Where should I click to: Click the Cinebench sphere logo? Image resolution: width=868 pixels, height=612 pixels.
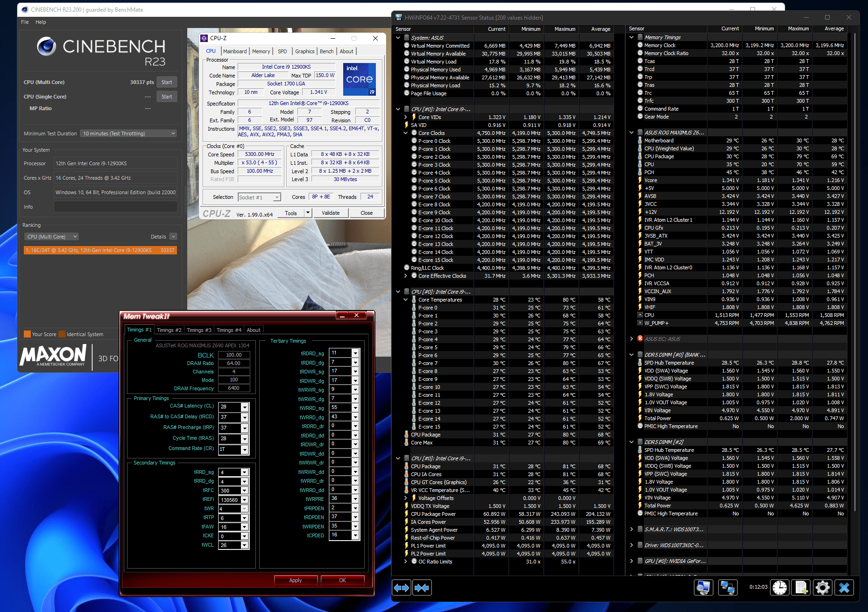(x=46, y=46)
